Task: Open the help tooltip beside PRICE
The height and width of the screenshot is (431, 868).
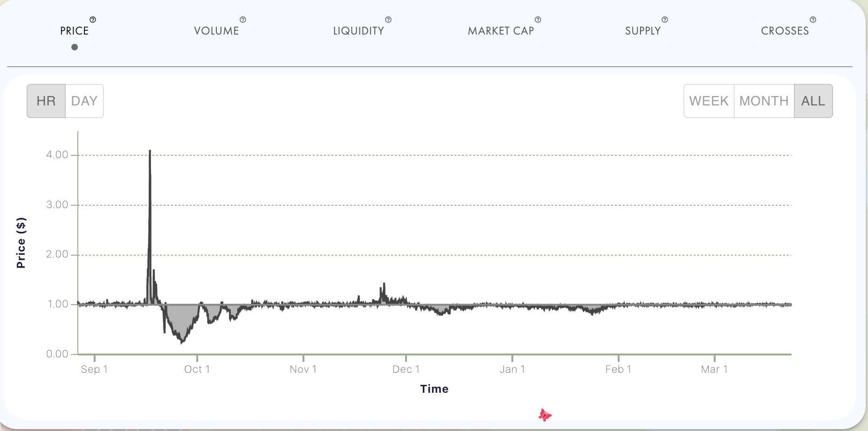Action: tap(93, 20)
